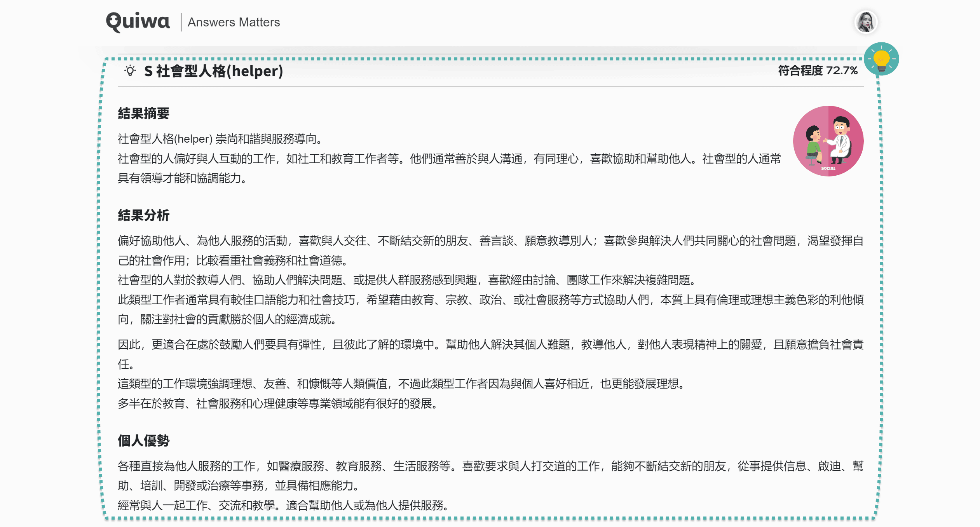
Task: Click the Answers Matters tagline
Action: point(234,22)
